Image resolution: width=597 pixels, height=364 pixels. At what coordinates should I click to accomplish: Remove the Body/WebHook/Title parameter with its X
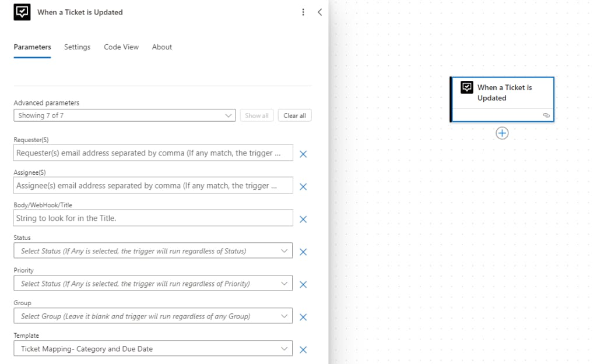coord(303,219)
